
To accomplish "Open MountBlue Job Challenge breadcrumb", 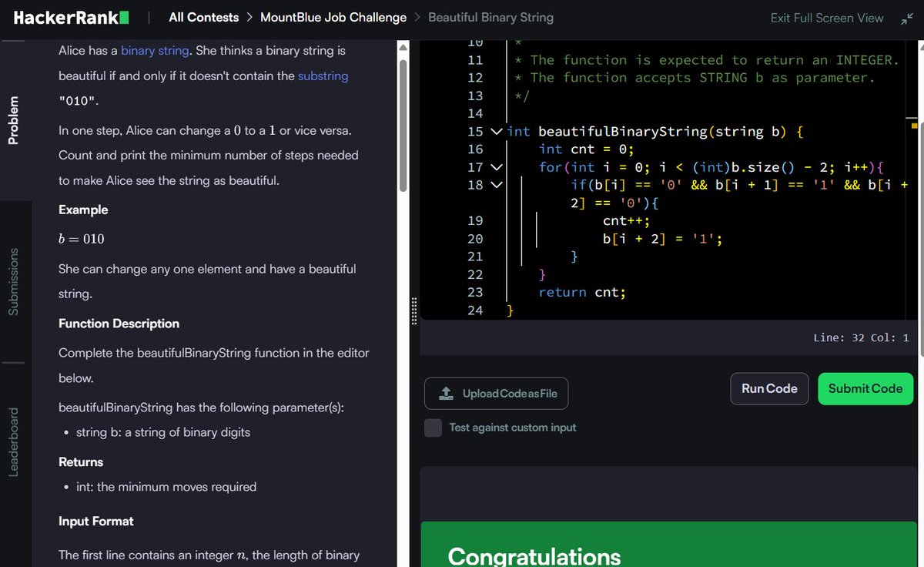I will [333, 17].
